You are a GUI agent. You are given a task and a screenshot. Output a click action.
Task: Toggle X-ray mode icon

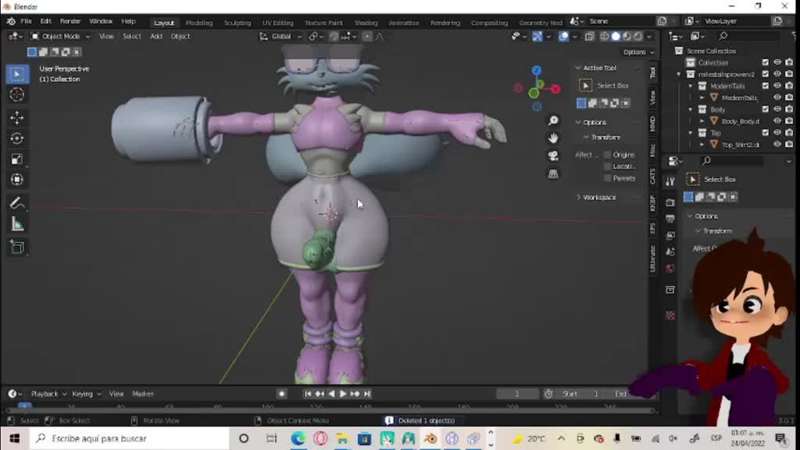pyautogui.click(x=589, y=36)
